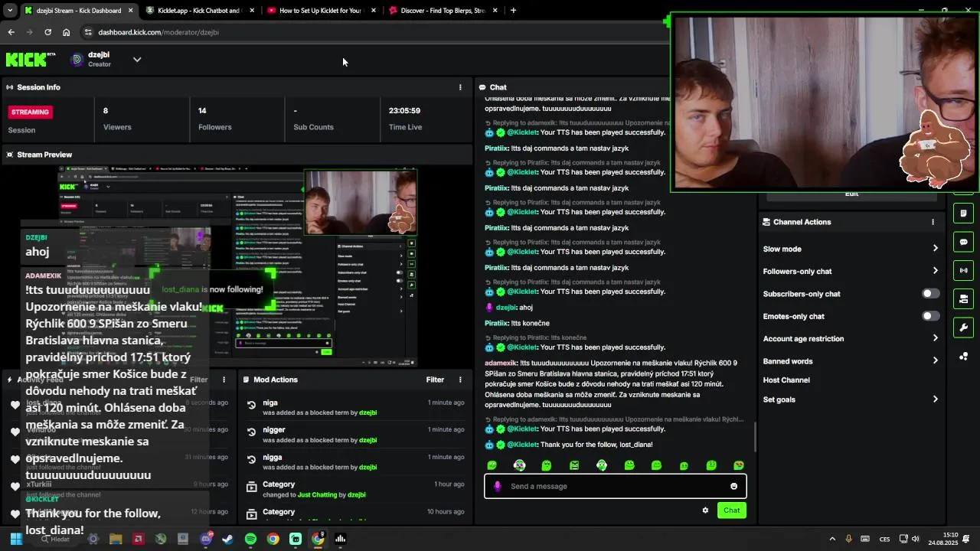This screenshot has height=551, width=980.
Task: Open the camera sidebar widget icon
Action: [963, 298]
